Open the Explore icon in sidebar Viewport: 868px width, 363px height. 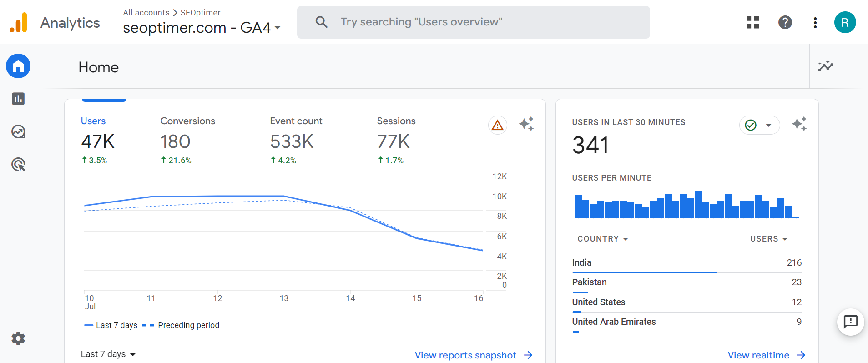pos(18,132)
